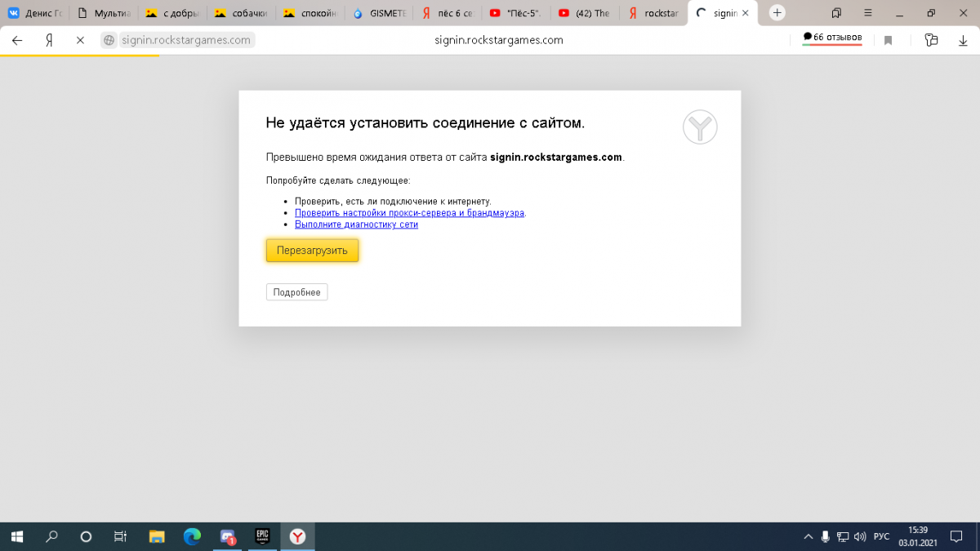The height and width of the screenshot is (551, 980).
Task: Open Yandex home page icon
Action: point(49,40)
